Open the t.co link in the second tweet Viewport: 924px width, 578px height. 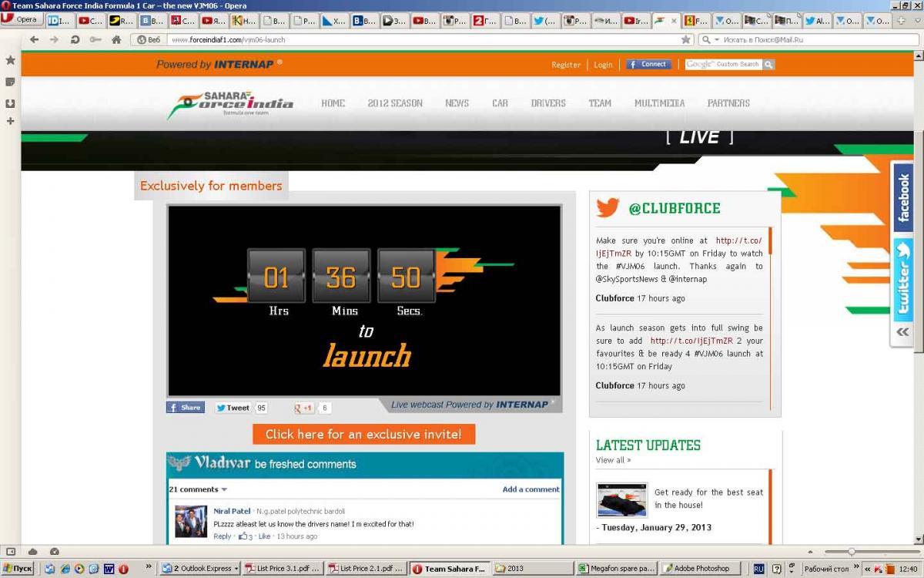691,341
